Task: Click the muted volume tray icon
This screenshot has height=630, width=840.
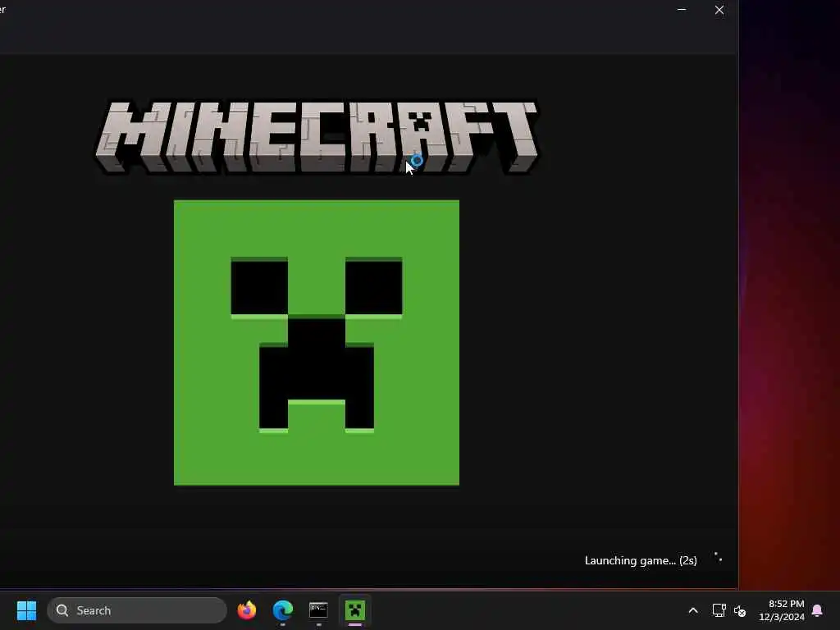Action: click(x=740, y=610)
